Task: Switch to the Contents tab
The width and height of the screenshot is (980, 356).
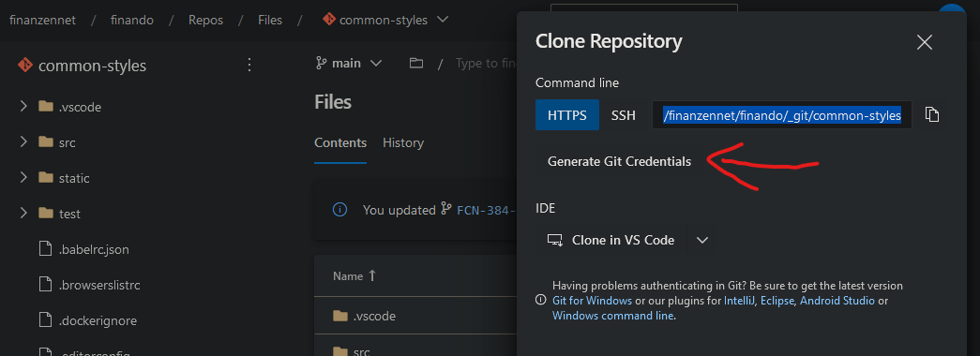Action: click(340, 142)
